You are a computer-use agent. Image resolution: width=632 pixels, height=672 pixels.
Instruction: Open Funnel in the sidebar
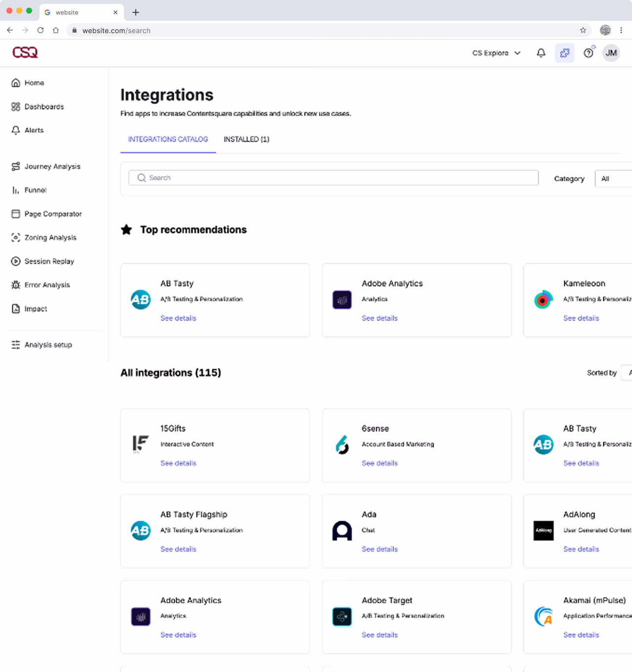coord(29,190)
